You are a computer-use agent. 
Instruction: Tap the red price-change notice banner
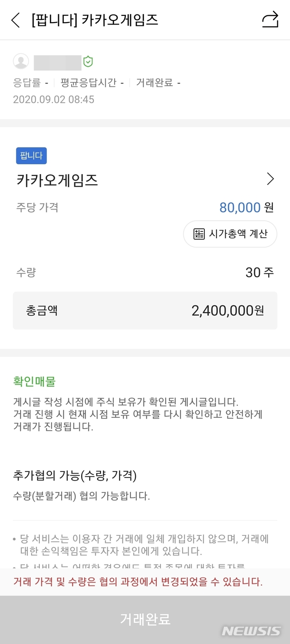tap(138, 582)
